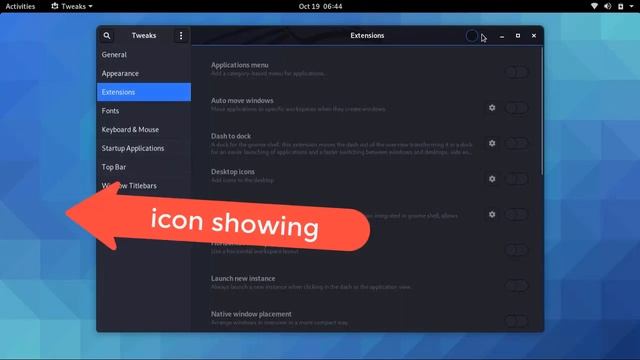Screen dimensions: 640x360
Task: Select Startup Applications in the sidebar
Action: click(144, 148)
